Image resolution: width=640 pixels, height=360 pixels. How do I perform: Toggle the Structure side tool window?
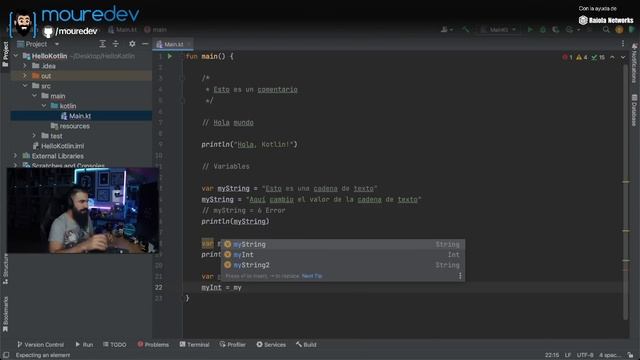tap(5, 269)
